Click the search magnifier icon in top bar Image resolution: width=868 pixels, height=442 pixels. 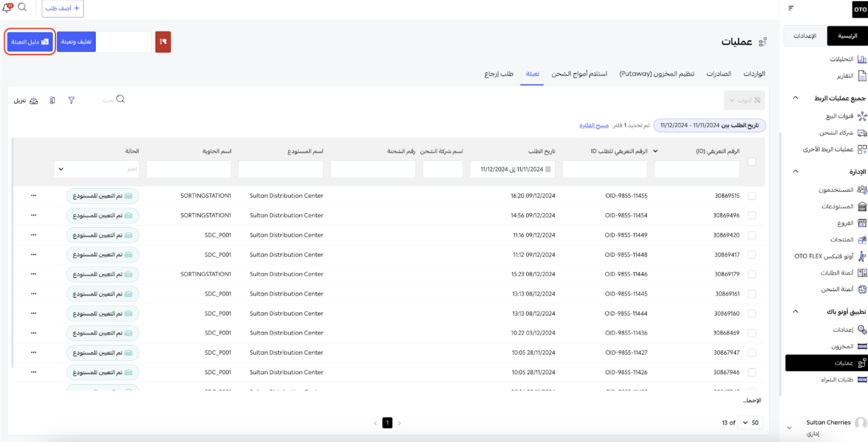pyautogui.click(x=22, y=7)
